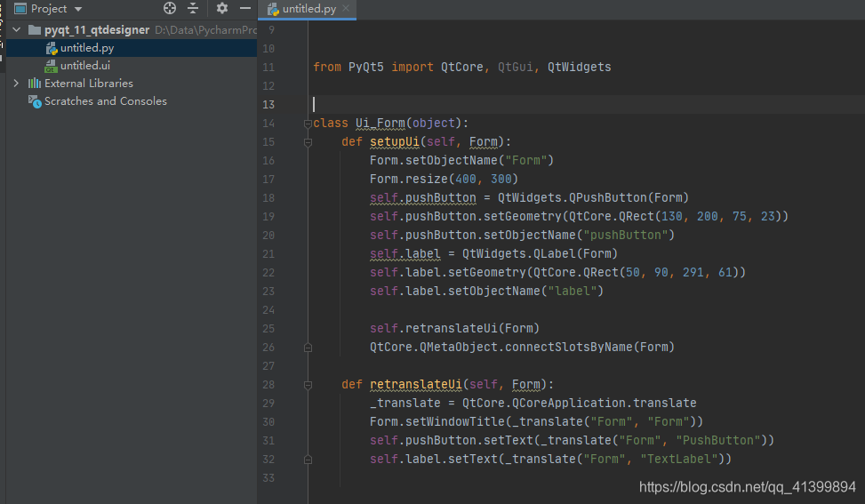Click the Python file icon of untitled.py
Image resolution: width=865 pixels, height=504 pixels.
click(52, 49)
